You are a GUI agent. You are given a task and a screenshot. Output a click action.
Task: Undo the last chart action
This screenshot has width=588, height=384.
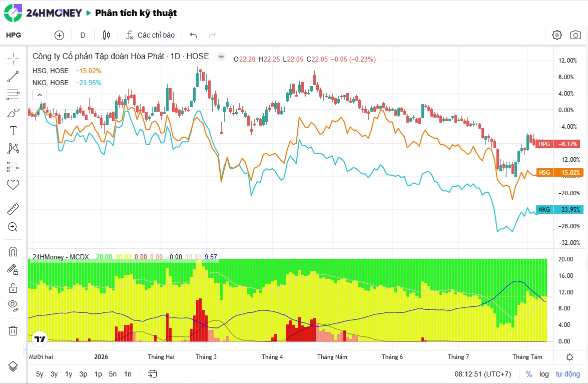194,35
